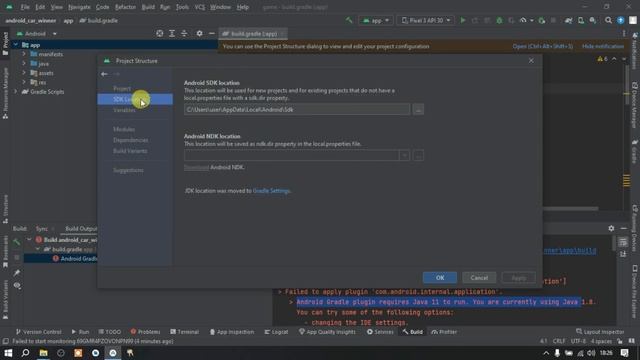Click Sync Project with Gradle Files icon
This screenshot has width=640, height=360.
coord(568,20)
